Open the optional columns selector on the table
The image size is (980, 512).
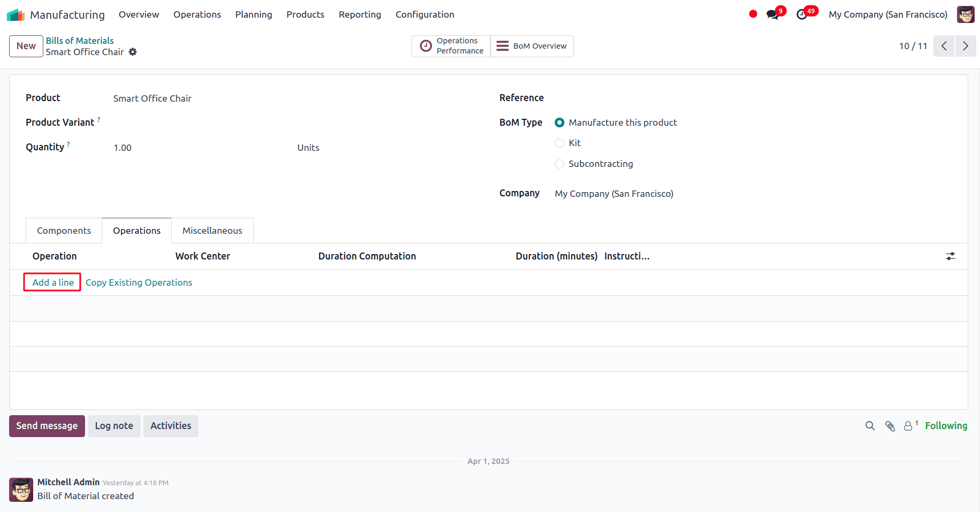950,256
